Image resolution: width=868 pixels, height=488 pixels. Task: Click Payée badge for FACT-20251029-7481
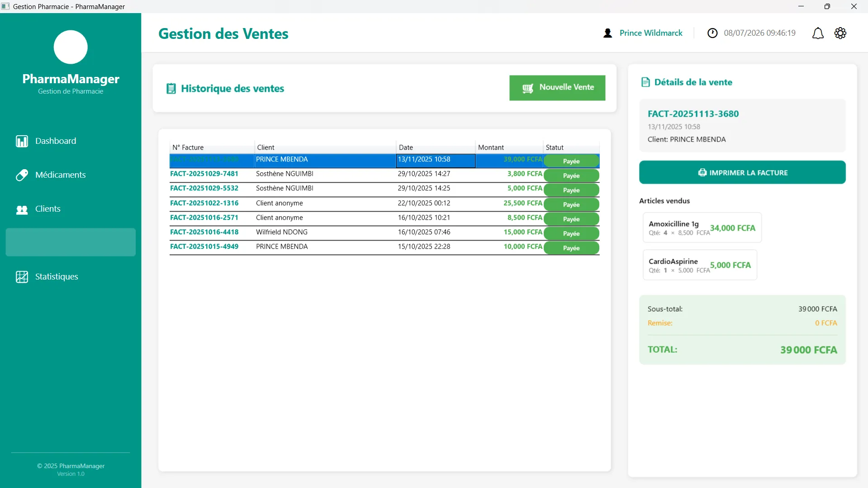coord(571,175)
